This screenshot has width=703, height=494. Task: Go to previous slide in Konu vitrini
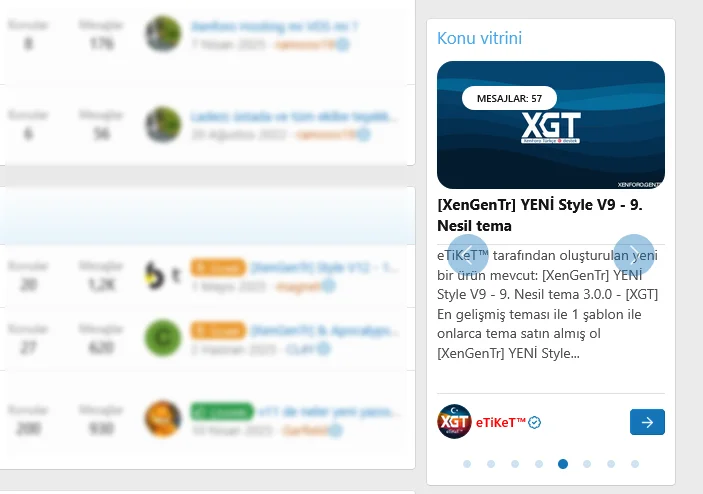[x=468, y=255]
